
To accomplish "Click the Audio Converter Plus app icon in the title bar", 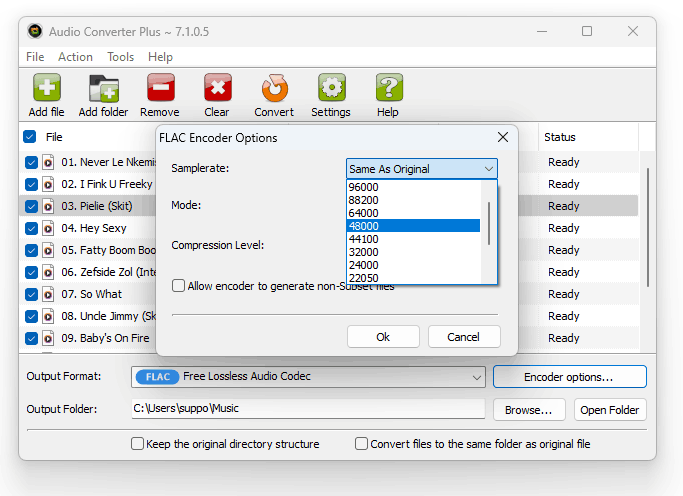I will click(x=35, y=31).
